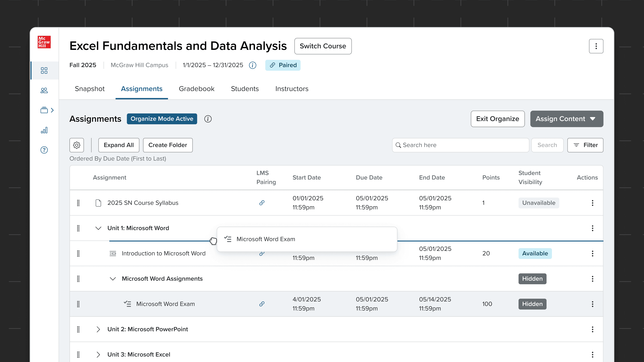Open the bar chart reports sidebar icon

click(x=44, y=130)
